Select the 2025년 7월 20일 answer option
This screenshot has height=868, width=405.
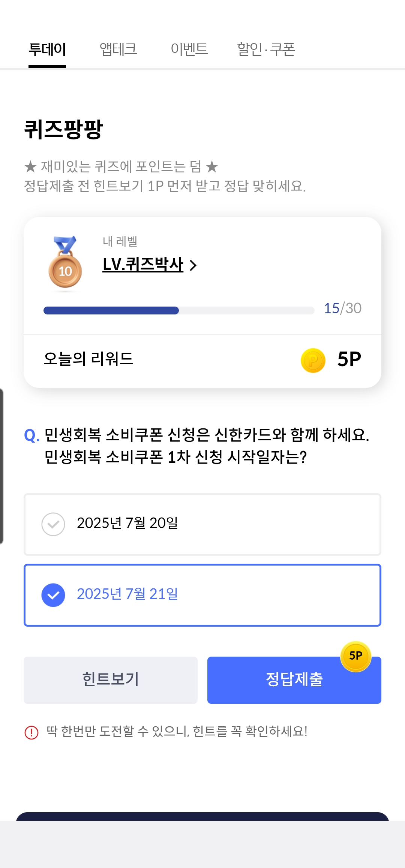[202, 524]
